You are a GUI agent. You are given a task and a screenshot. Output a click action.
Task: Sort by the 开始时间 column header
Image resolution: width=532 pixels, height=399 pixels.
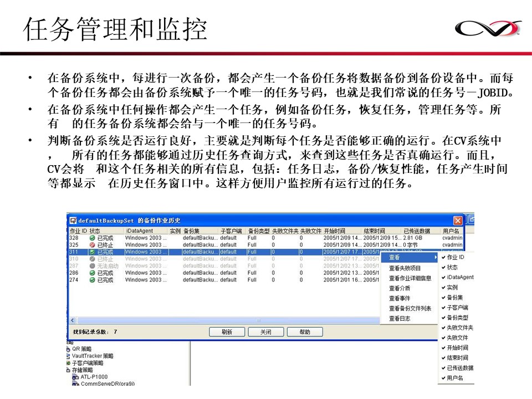click(x=342, y=231)
